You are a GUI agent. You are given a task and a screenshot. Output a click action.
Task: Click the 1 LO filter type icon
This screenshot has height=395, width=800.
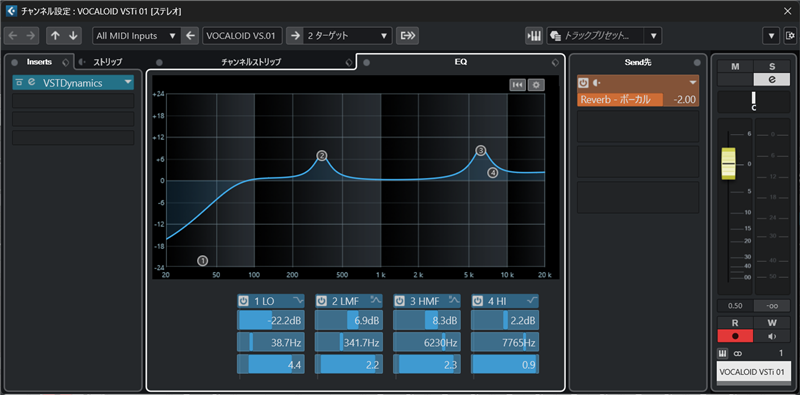pos(297,301)
